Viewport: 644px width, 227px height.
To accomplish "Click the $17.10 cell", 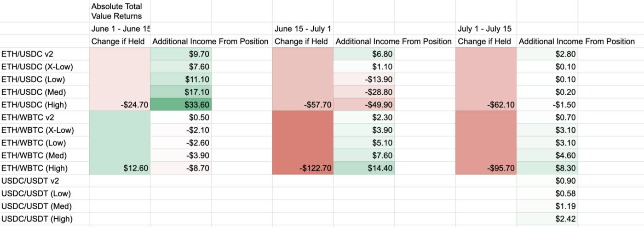I will pos(181,92).
